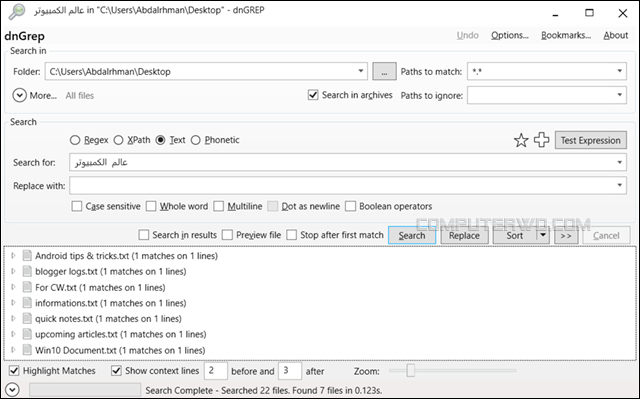Click the folder browse ... button

[384, 71]
